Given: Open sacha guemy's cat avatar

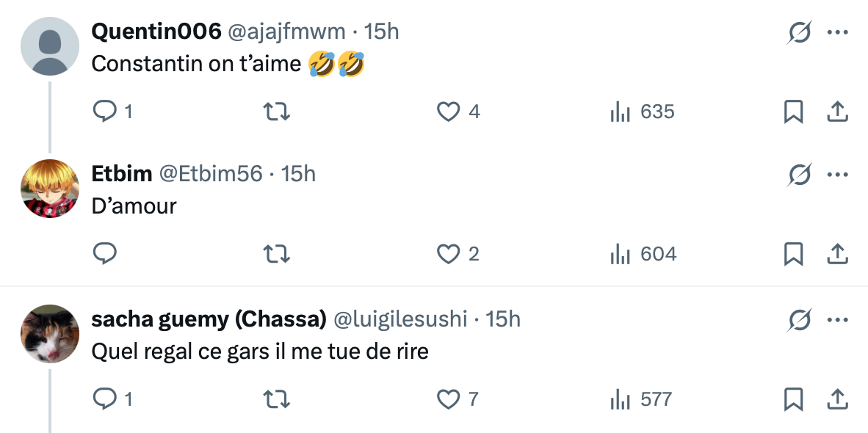Looking at the screenshot, I should pos(49,334).
